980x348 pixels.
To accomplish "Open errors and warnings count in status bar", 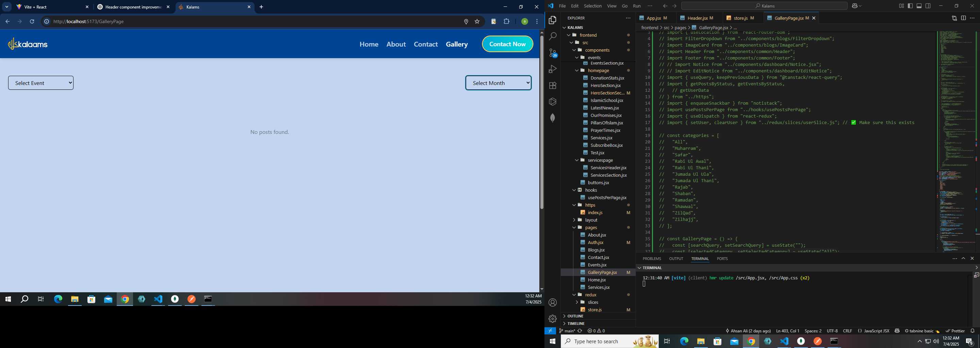I will coord(596,331).
